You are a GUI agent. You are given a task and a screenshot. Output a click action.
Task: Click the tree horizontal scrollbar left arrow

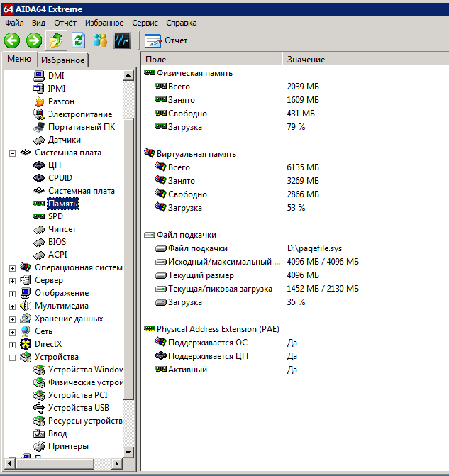pyautogui.click(x=10, y=463)
